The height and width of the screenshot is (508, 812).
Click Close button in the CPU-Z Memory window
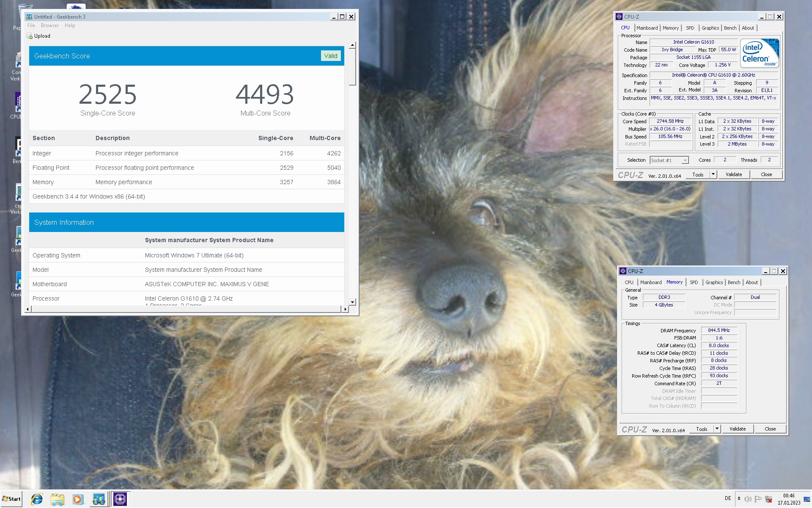[770, 429]
